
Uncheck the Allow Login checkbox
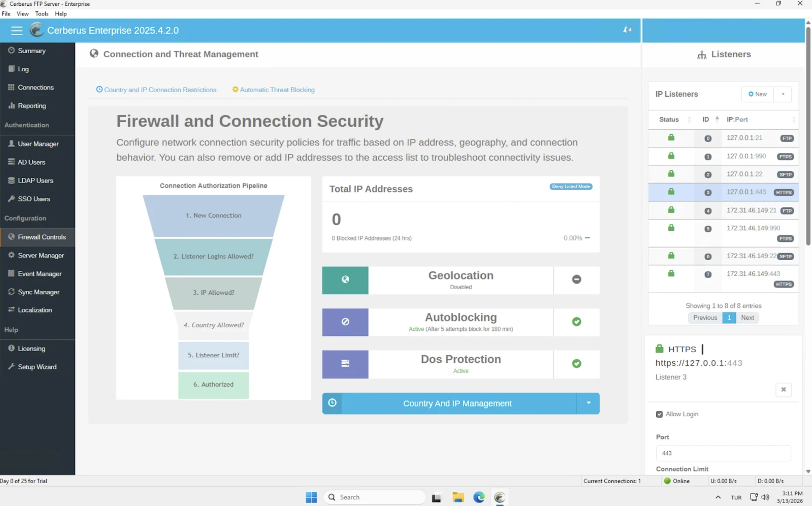pos(659,414)
